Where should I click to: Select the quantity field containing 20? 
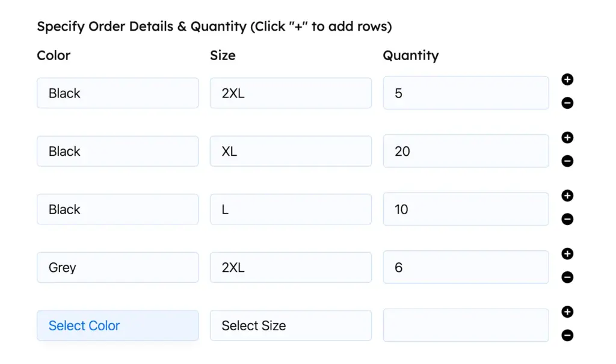tap(466, 151)
